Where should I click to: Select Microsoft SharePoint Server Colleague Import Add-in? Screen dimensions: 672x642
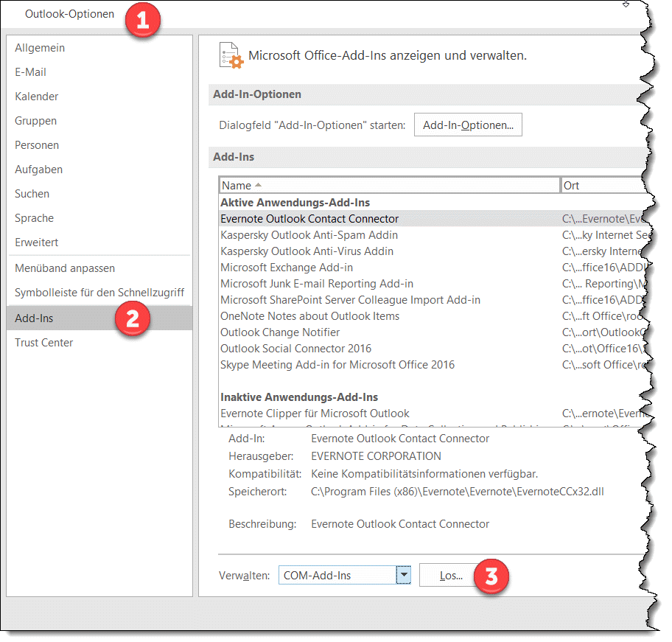(x=433, y=301)
